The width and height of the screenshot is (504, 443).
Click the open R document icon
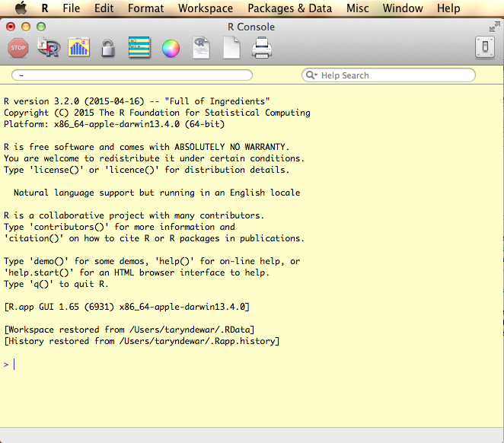201,49
